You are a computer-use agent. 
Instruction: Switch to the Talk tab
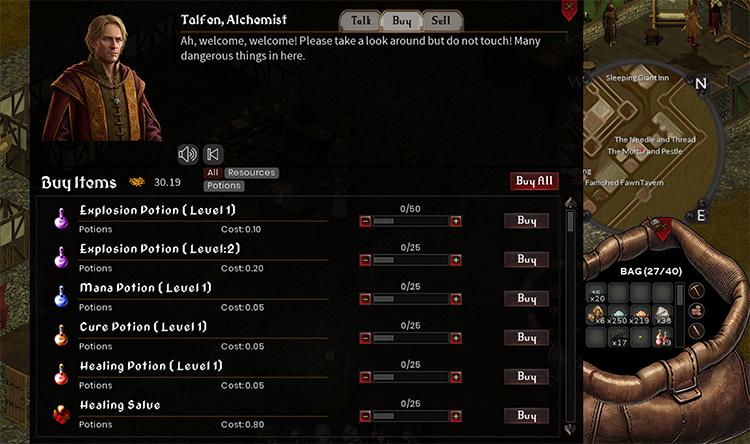click(361, 21)
